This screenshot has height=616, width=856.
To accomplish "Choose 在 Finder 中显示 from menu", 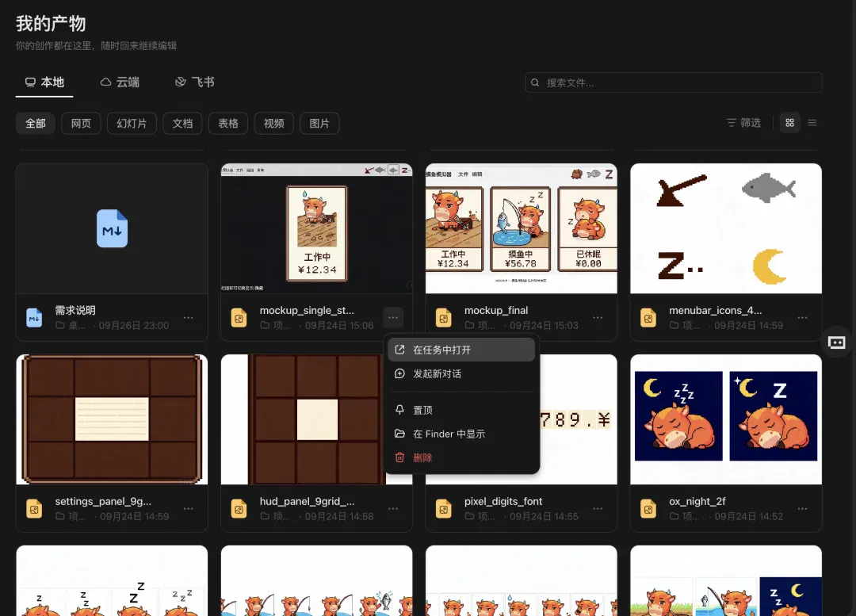I will (x=461, y=434).
